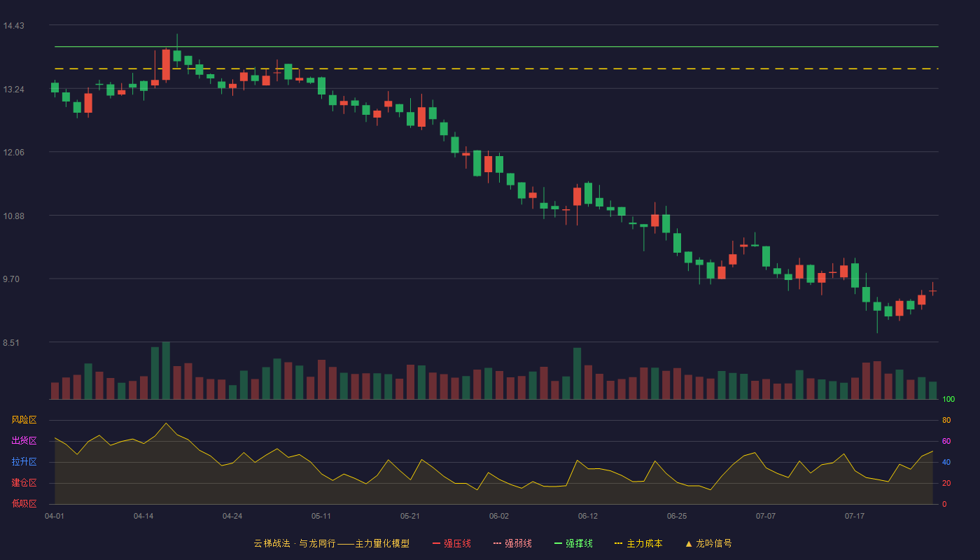Click the 10.88 price axis label

(x=14, y=216)
